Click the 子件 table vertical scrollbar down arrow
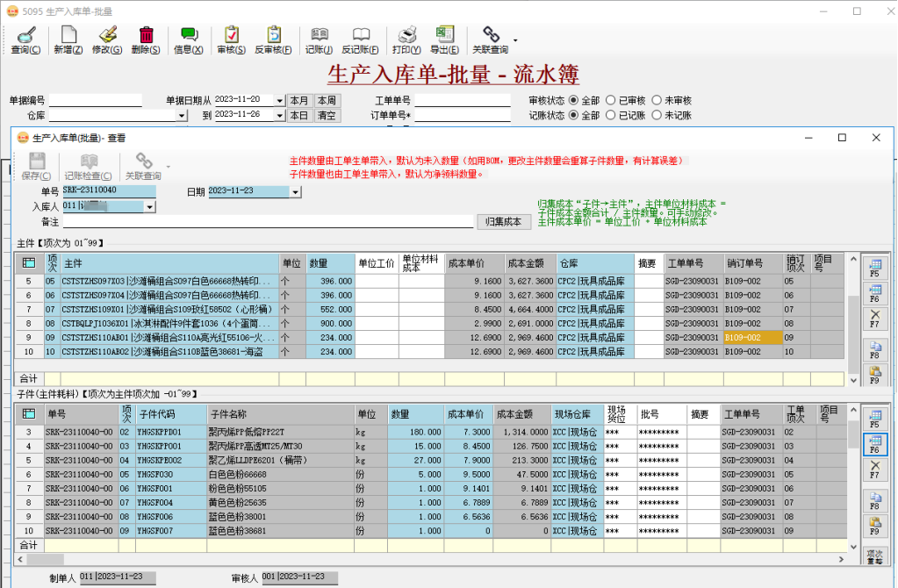 (853, 546)
